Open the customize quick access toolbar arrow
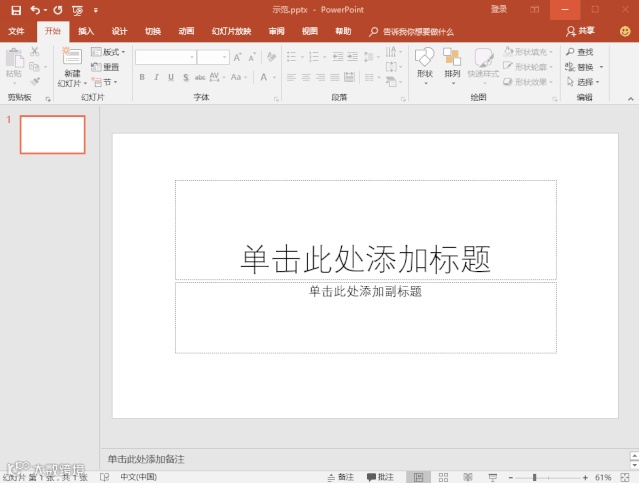Image resolution: width=639 pixels, height=483 pixels. pyautogui.click(x=96, y=10)
